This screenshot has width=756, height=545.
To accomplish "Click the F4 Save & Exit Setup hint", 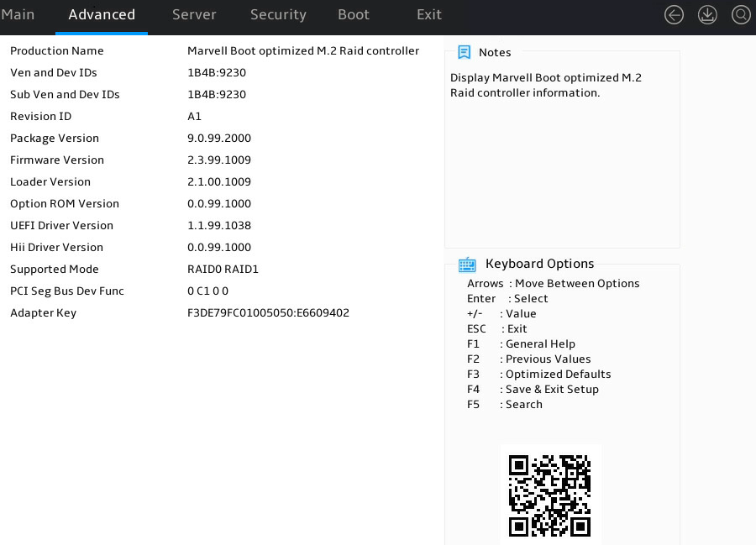I will point(533,390).
